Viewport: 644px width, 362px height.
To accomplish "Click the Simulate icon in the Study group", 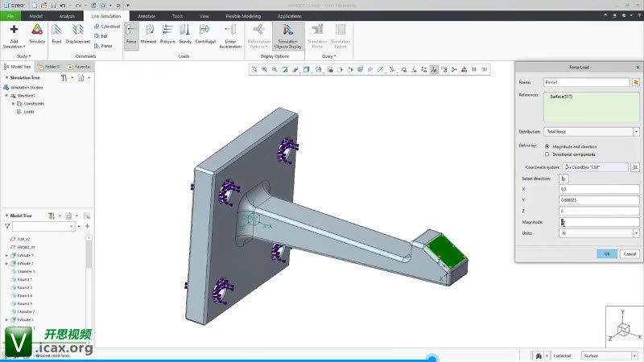I will (x=37, y=32).
